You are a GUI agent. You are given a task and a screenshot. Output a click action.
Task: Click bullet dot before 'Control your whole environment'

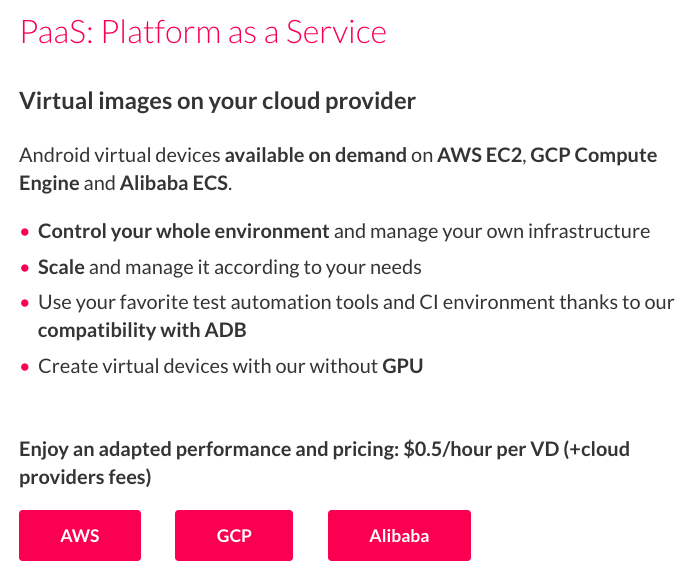click(x=25, y=232)
